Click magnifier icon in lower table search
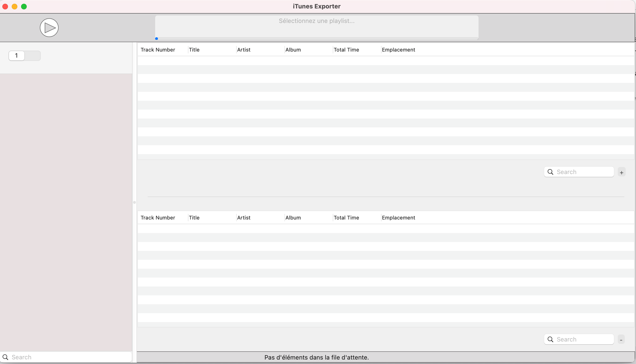Viewport: 636px width, 364px height. click(x=550, y=339)
